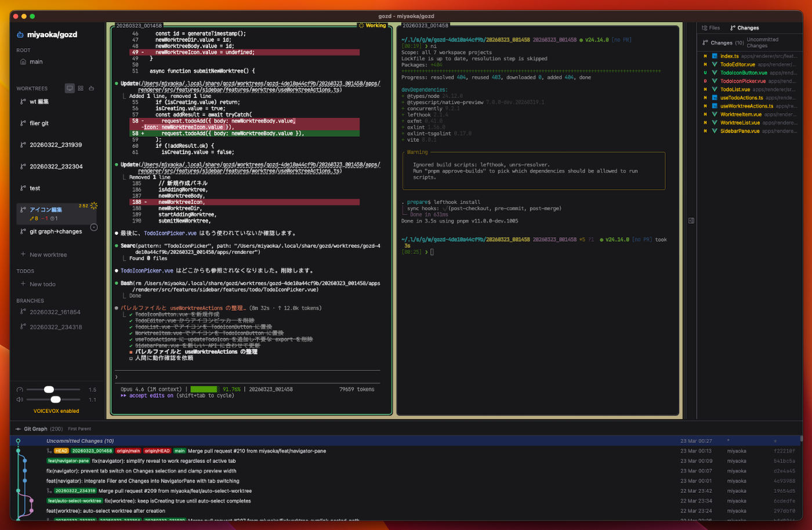Select the 20260323_001458 right terminal tab title
The width and height of the screenshot is (812, 530).
425,26
